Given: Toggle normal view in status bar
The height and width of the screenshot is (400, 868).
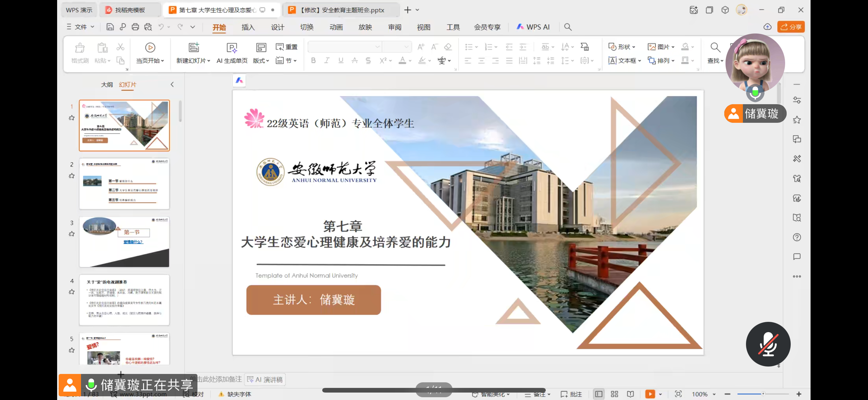Looking at the screenshot, I should 599,394.
